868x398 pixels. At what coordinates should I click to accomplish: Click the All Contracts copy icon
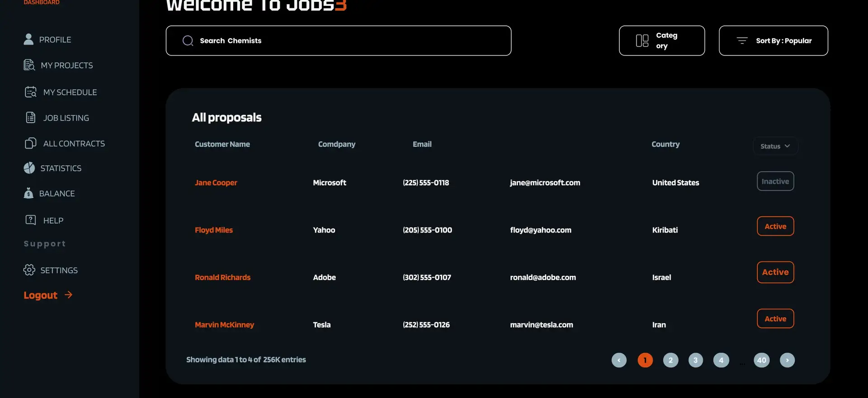point(30,143)
